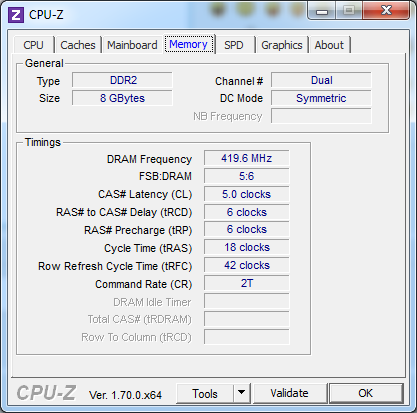Click the Tools button
Image resolution: width=417 pixels, height=413 pixels.
(x=205, y=394)
